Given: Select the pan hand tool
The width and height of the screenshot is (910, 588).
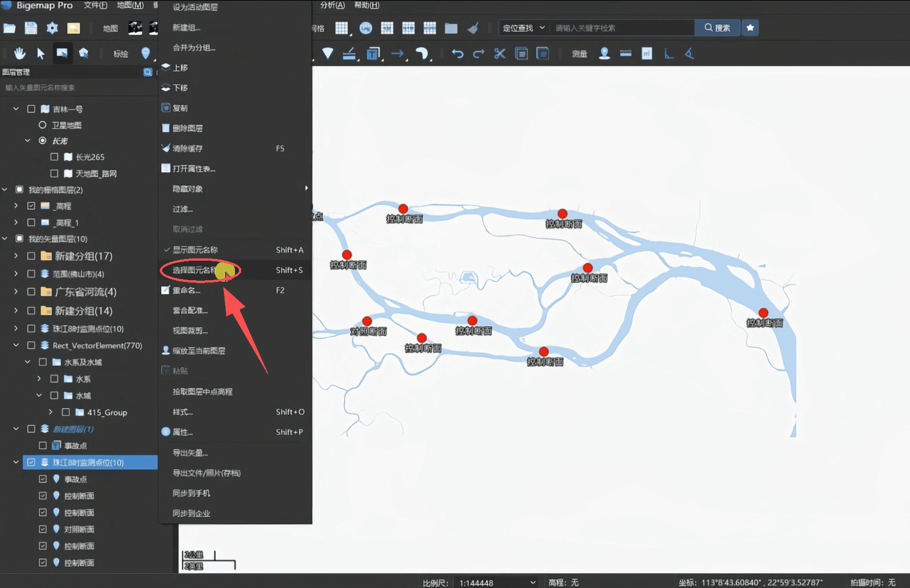Looking at the screenshot, I should click(x=20, y=53).
